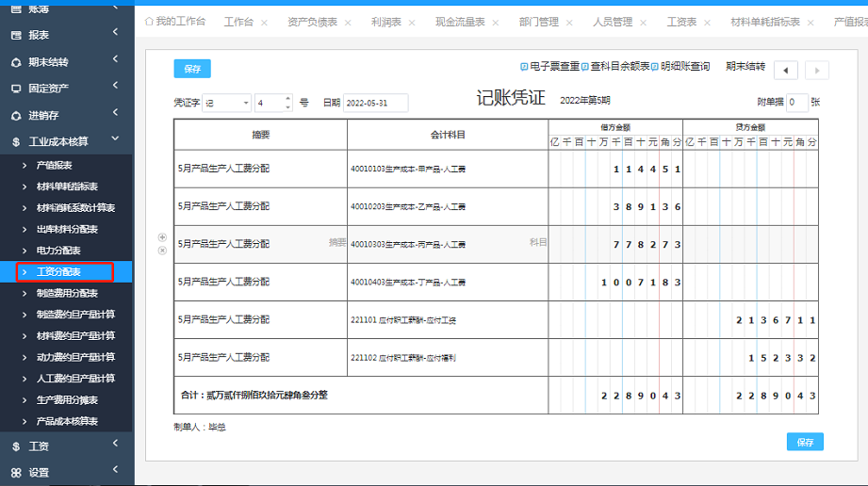Collapse the 工业成本核算 menu chevron
This screenshot has height=486, width=868.
click(x=115, y=138)
